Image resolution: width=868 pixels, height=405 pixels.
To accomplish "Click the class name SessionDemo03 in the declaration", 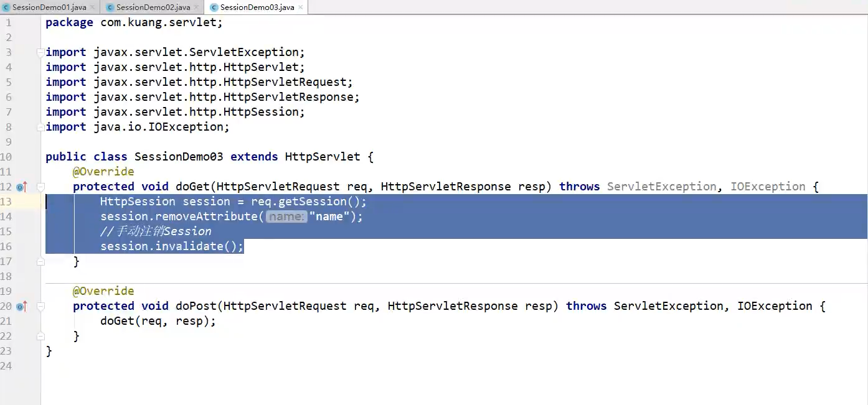I will coord(179,157).
